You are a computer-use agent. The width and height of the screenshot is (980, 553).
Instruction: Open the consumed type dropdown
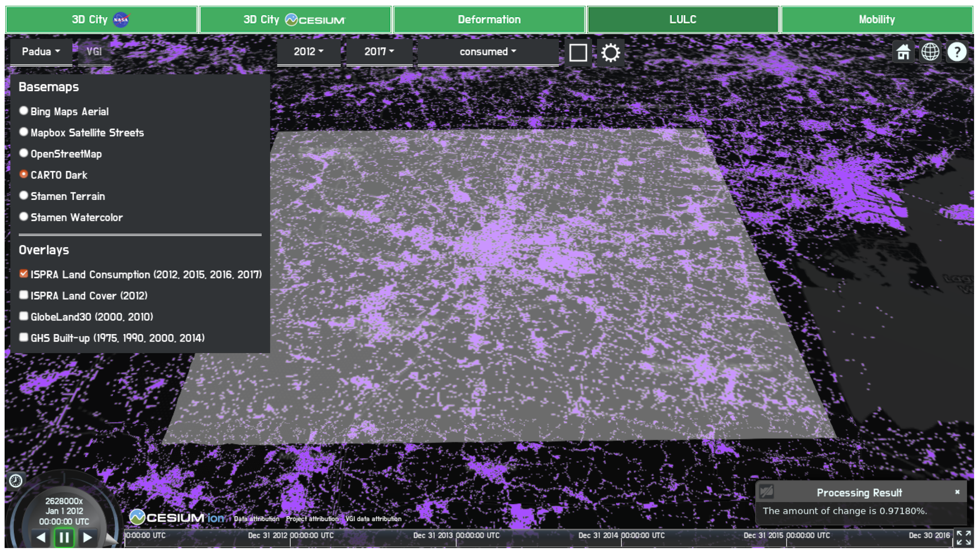pyautogui.click(x=487, y=51)
